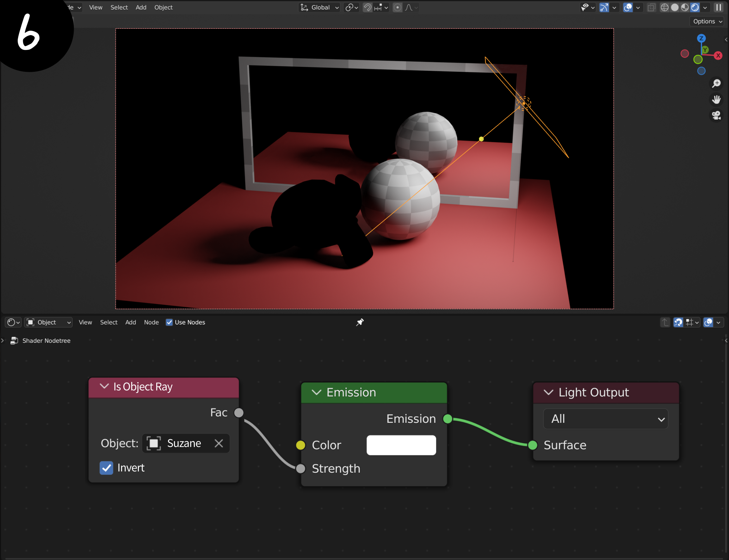
Task: Open the node editor type selector icon
Action: pos(13,322)
